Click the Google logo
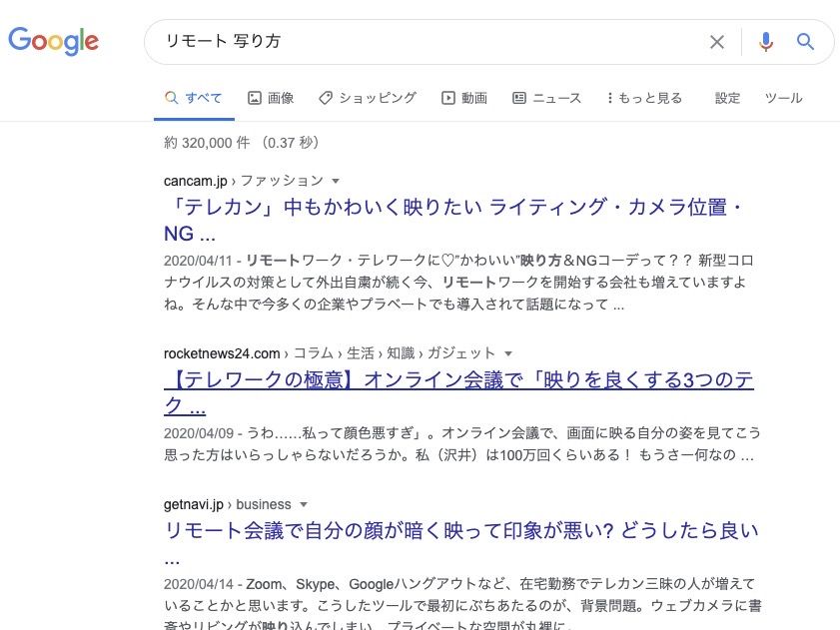Screen dimensions: 840x630 [54, 41]
